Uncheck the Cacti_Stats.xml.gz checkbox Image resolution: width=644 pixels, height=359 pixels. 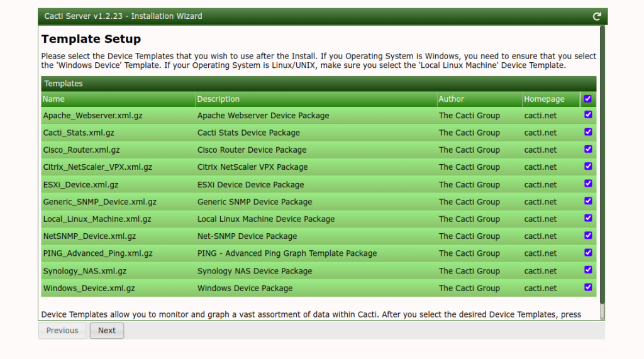point(588,132)
